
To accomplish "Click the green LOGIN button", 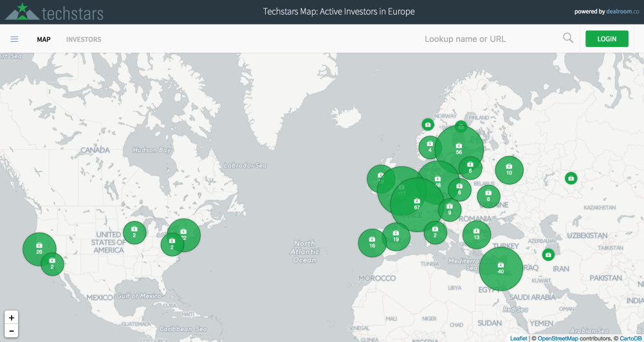I will (x=607, y=39).
